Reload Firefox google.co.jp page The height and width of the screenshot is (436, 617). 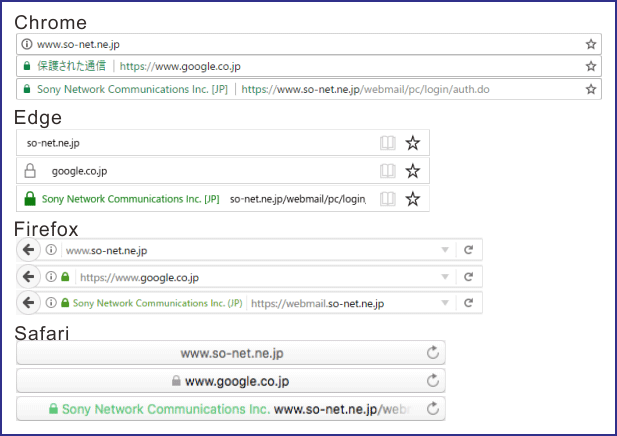click(468, 277)
